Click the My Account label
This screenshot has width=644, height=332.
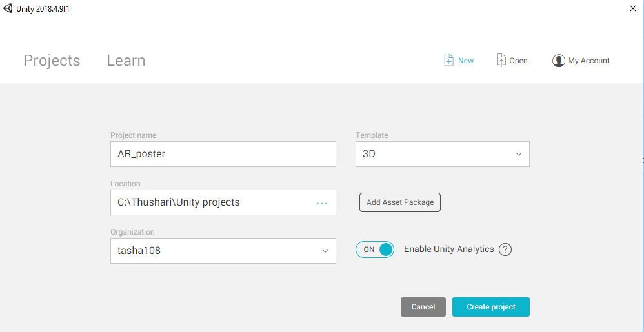(589, 61)
